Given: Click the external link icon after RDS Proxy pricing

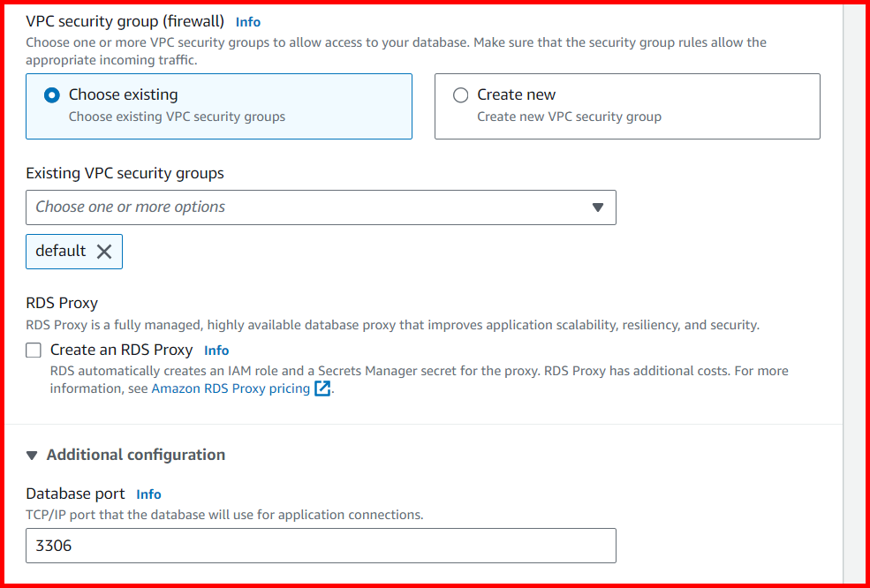Looking at the screenshot, I should [x=322, y=388].
